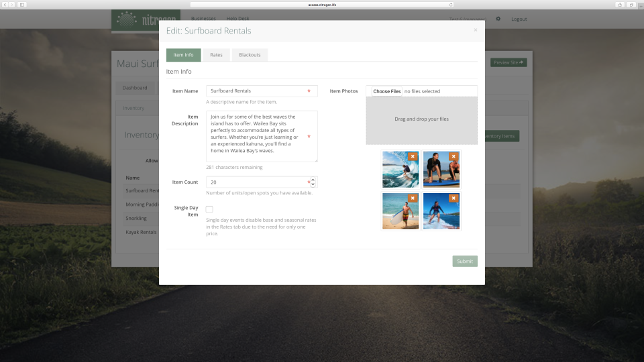
Task: Enable the Single Day Item checkbox
Action: [x=209, y=209]
